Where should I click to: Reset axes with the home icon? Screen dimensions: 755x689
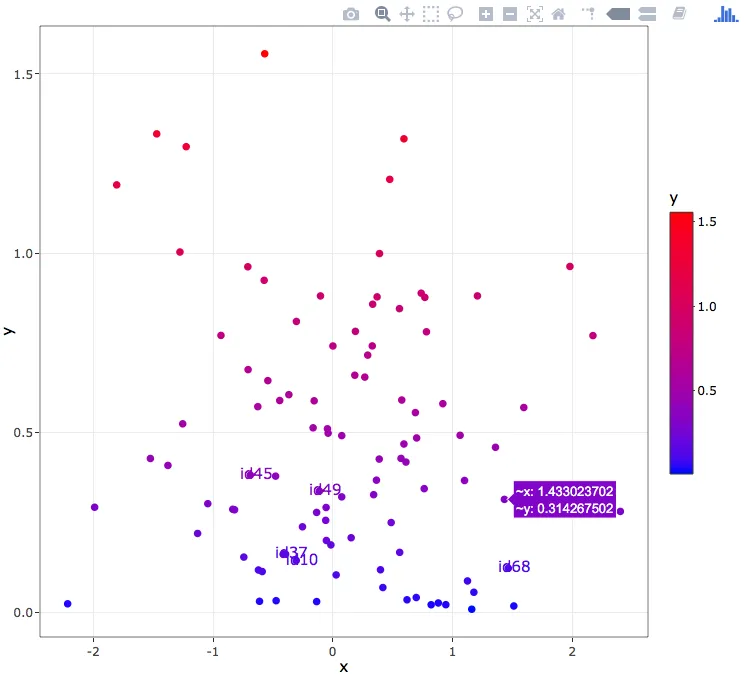[559, 14]
